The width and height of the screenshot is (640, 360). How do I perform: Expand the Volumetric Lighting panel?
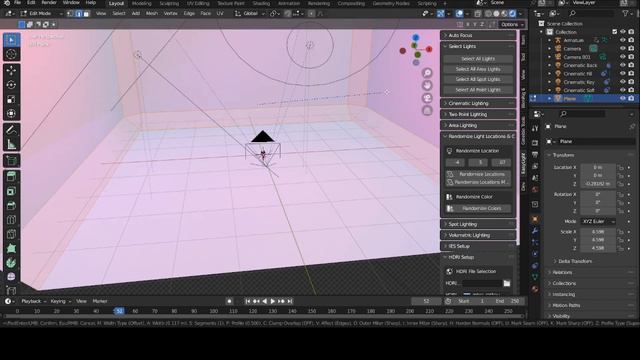click(478, 235)
